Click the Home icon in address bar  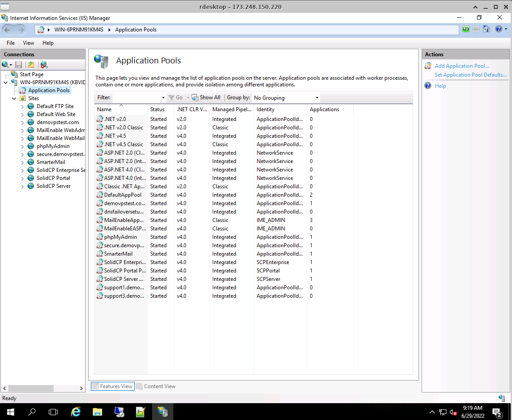486,29
